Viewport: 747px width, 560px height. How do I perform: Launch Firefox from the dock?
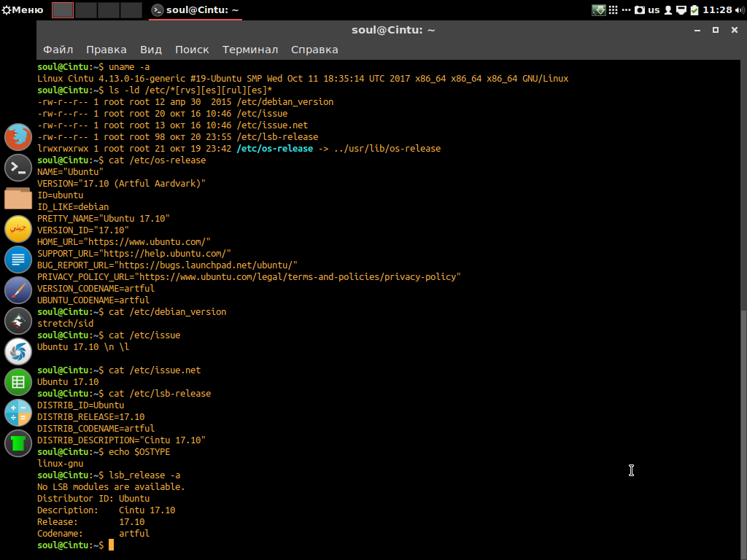(18, 137)
